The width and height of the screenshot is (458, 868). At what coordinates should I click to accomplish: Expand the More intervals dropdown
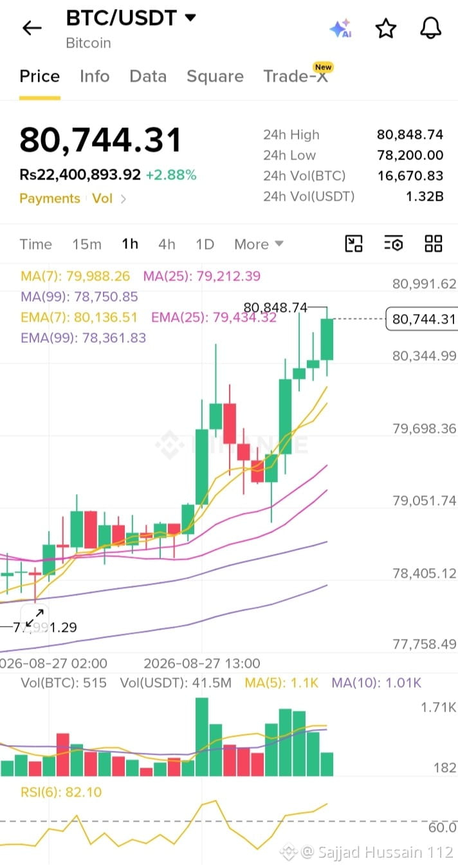[259, 245]
